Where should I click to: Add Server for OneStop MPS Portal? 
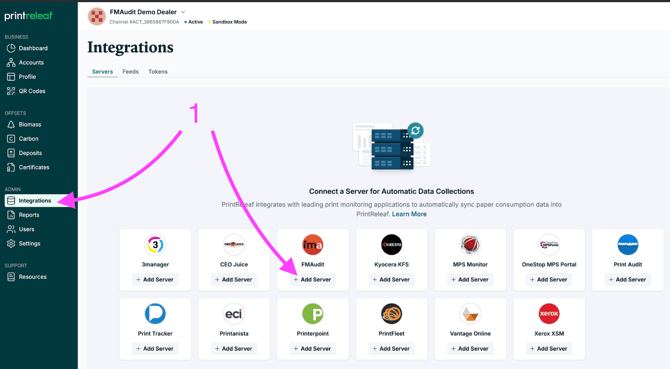click(x=549, y=280)
